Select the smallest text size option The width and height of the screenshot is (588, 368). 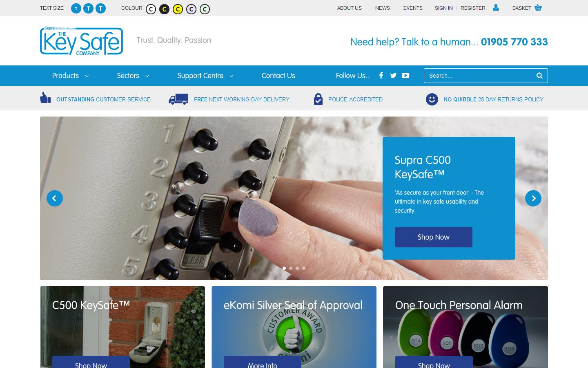76,8
